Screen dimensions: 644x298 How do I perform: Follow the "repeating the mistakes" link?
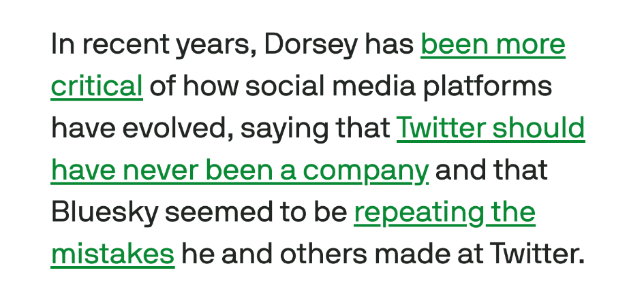444,213
